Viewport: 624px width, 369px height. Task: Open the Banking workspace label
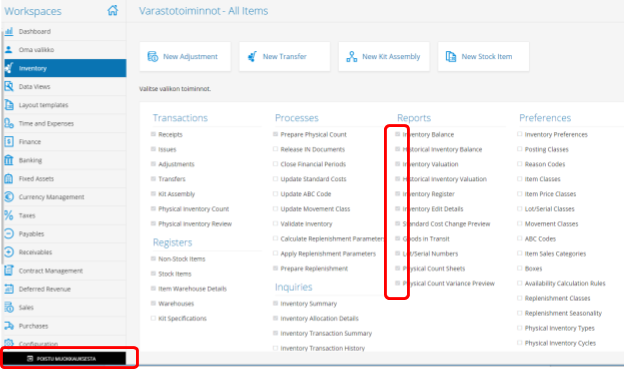pos(30,160)
